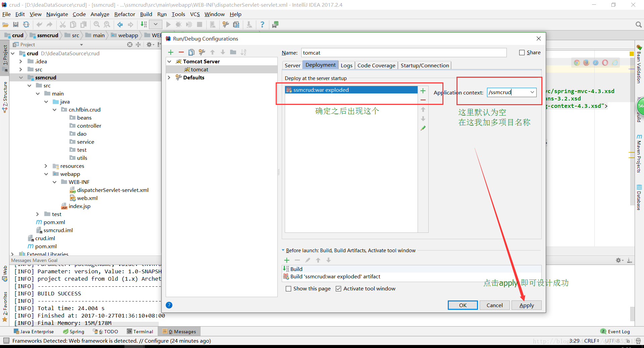644x348 pixels.
Task: Remove the selected artifact with the red minus
Action: point(423,100)
